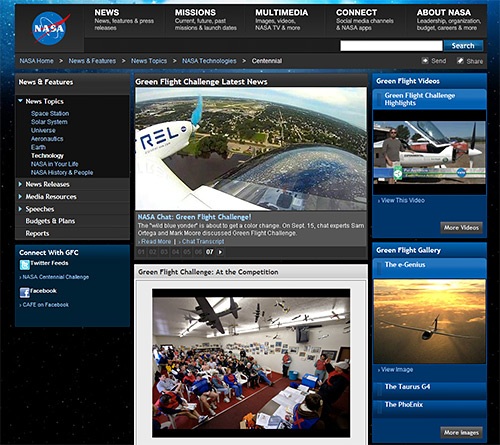The width and height of the screenshot is (500, 445).
Task: Click the Twitter Feeds bird icon
Action: (x=24, y=265)
